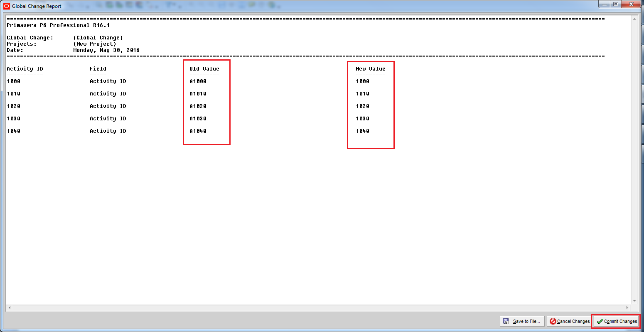The height and width of the screenshot is (332, 644).
Task: Maximize the Global Change Report window
Action: [x=616, y=5]
